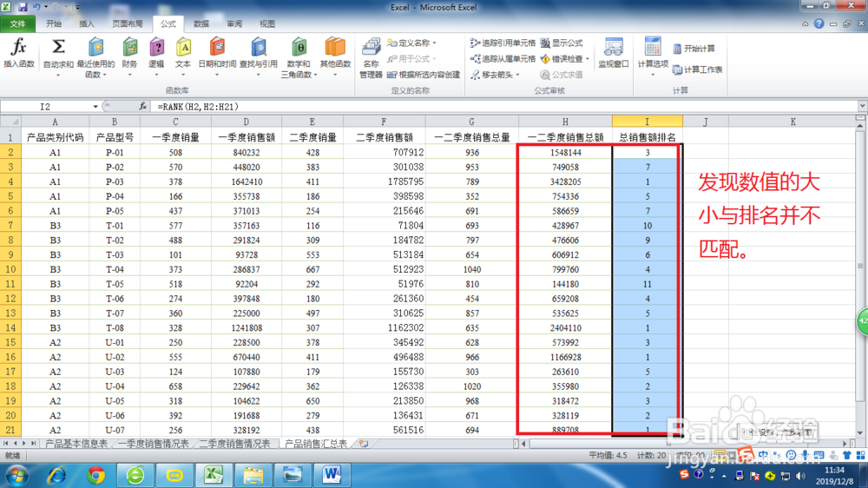Click Trace Dependents (追踪从属单元格)
This screenshot has height=488, width=868.
(503, 59)
